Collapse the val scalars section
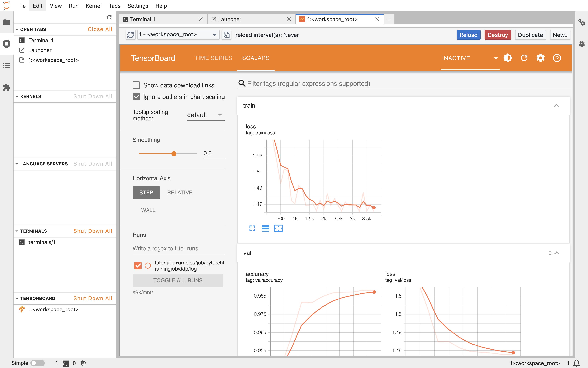Image resolution: width=588 pixels, height=368 pixels. (x=556, y=253)
